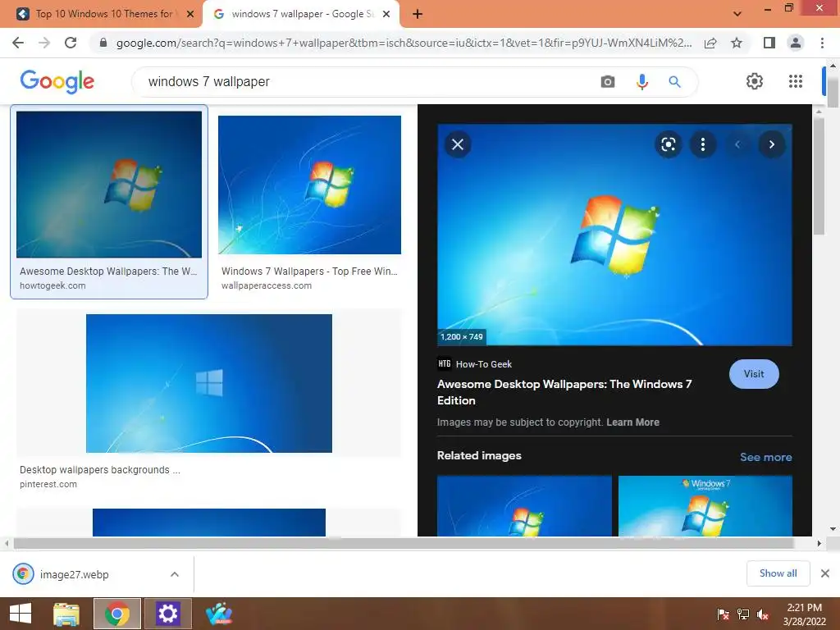The width and height of the screenshot is (840, 630).
Task: Expand options for image27.webp download
Action: [x=175, y=574]
